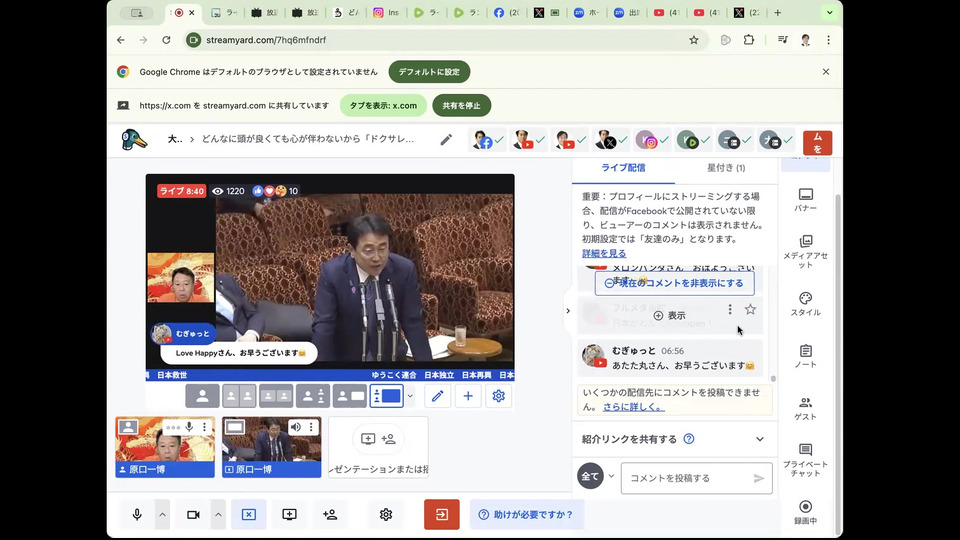
Task: Edit broadcast title pencil icon
Action: tap(446, 140)
